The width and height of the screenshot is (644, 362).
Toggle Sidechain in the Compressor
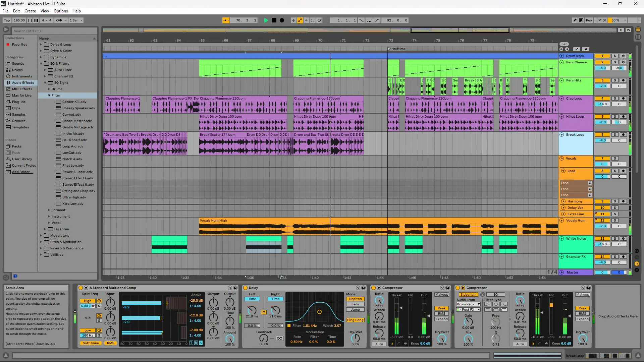468,295
